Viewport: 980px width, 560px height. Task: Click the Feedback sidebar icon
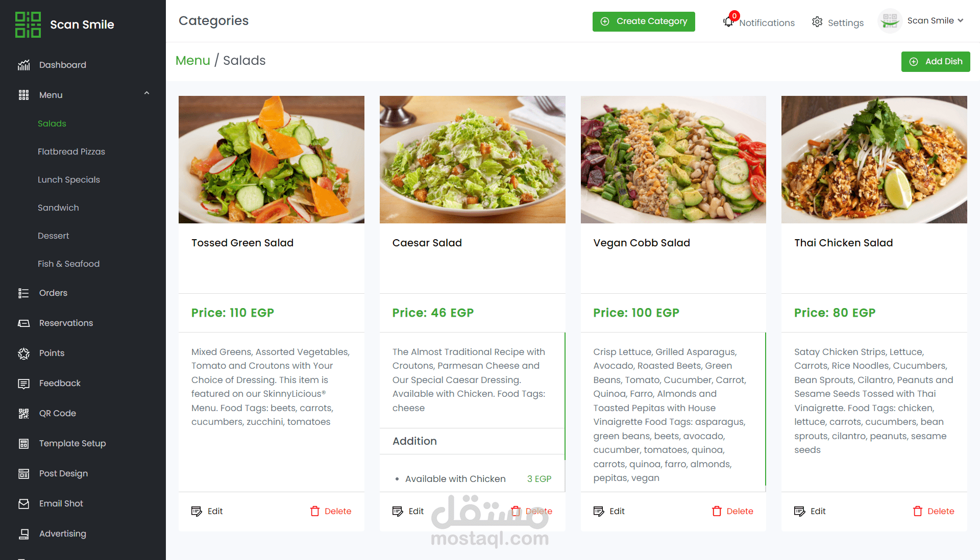(23, 383)
